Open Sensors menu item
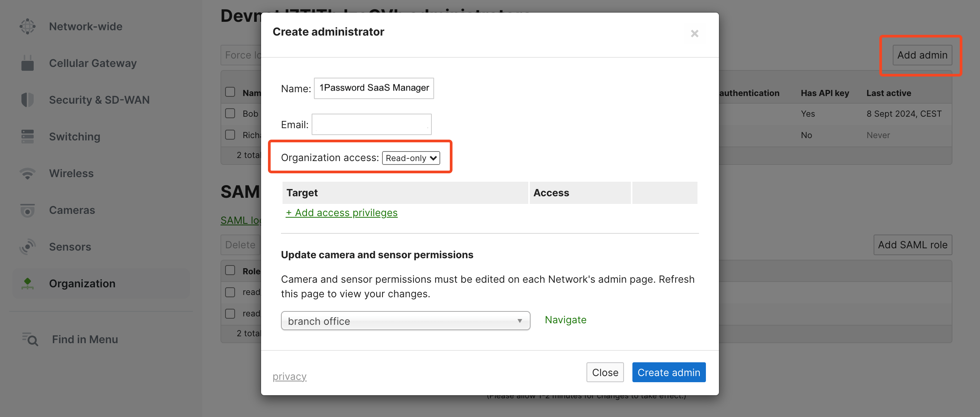Image resolution: width=980 pixels, height=417 pixels. [70, 247]
